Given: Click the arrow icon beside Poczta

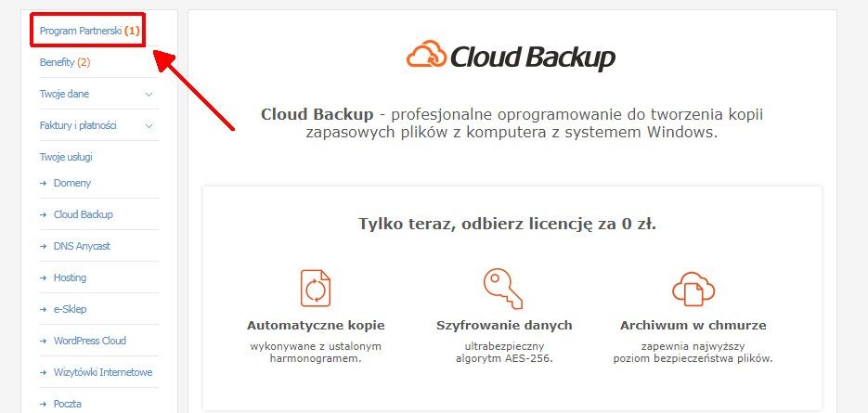Looking at the screenshot, I should (x=44, y=404).
